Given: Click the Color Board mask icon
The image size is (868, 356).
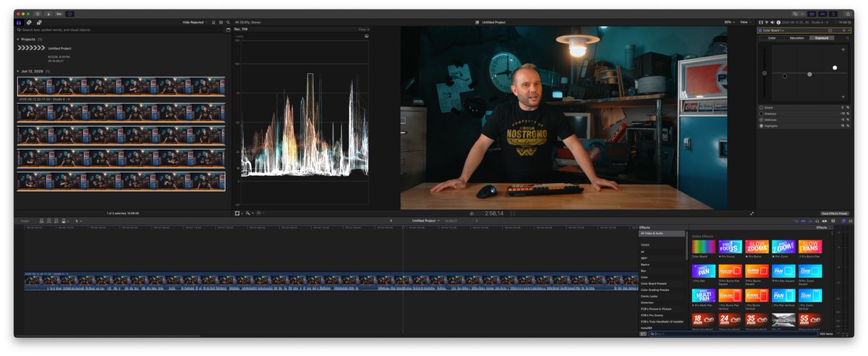Looking at the screenshot, I should click(x=830, y=30).
